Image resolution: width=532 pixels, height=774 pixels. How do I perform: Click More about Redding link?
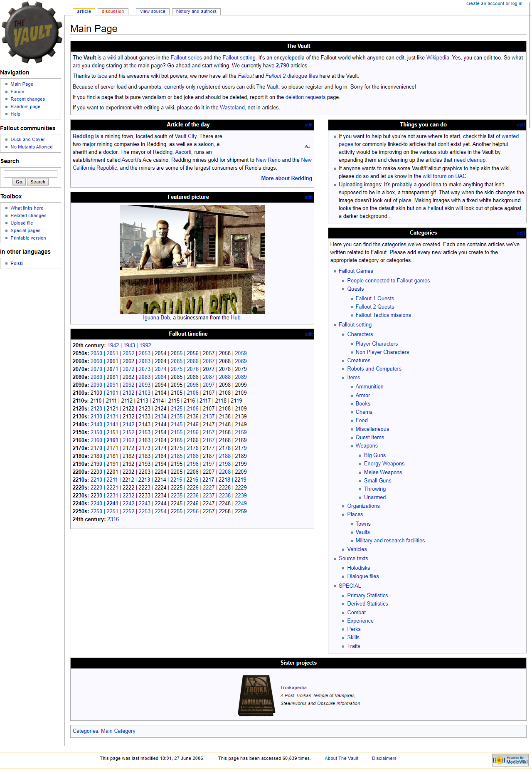click(286, 178)
